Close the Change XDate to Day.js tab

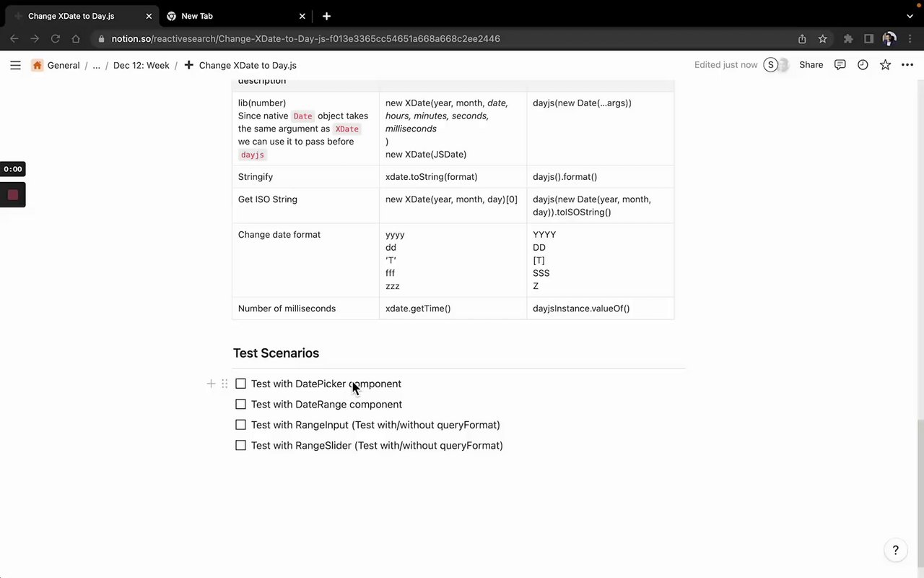(x=149, y=16)
